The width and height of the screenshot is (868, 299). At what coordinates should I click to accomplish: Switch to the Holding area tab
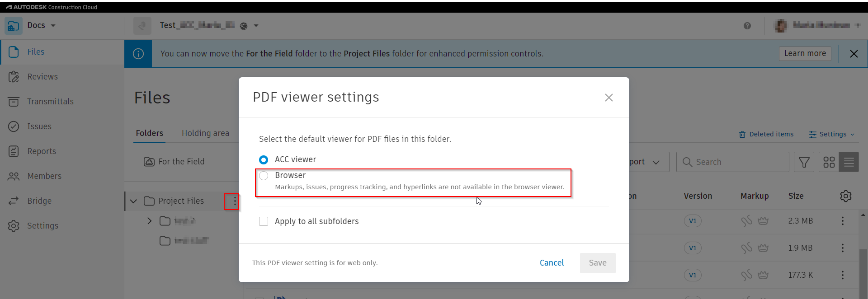[206, 133]
